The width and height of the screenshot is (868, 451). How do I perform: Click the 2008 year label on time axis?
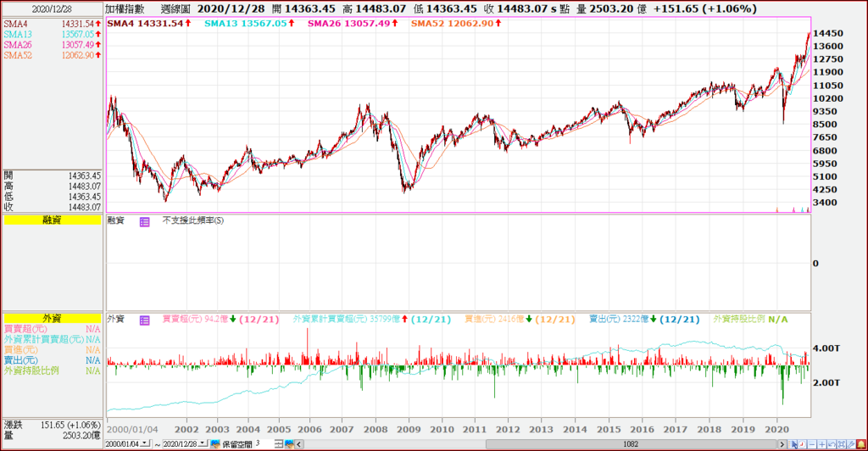click(x=376, y=430)
